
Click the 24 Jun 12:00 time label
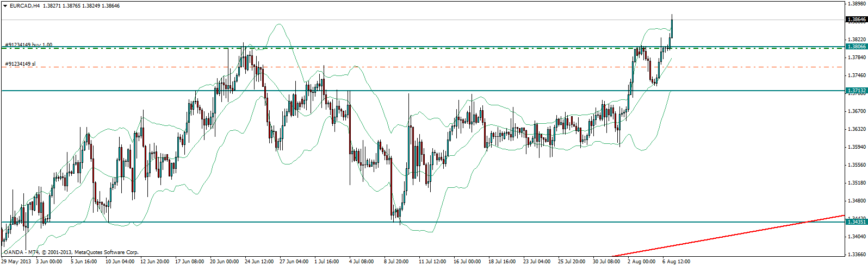coord(259,262)
